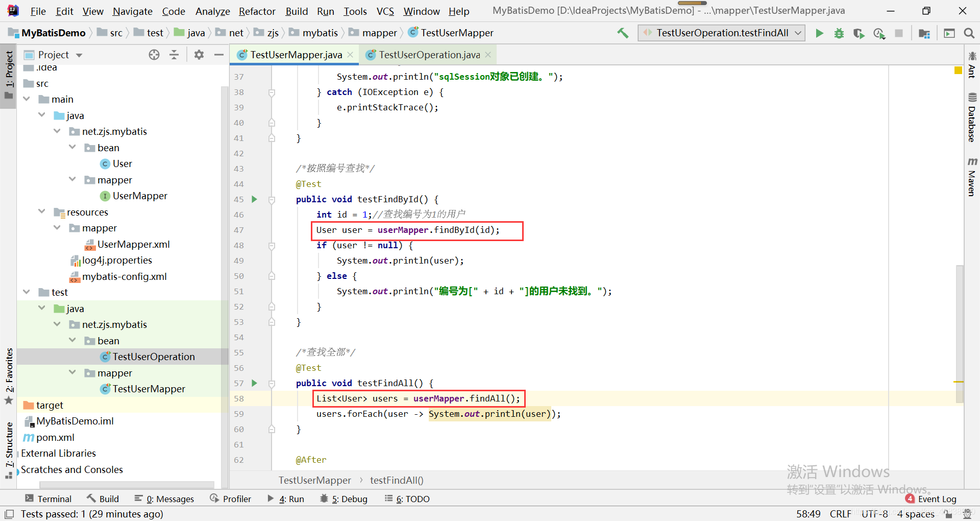This screenshot has width=980, height=521.
Task: Open the Refactor menu
Action: click(257, 11)
